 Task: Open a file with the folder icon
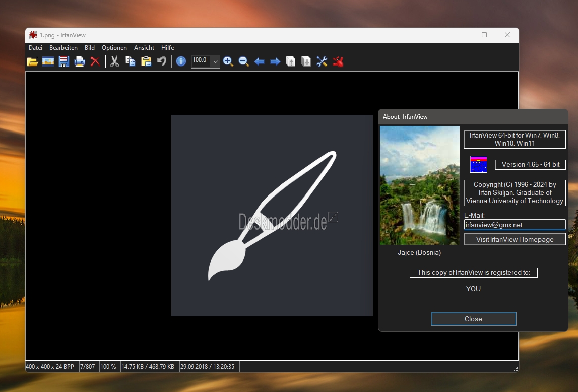pos(32,61)
